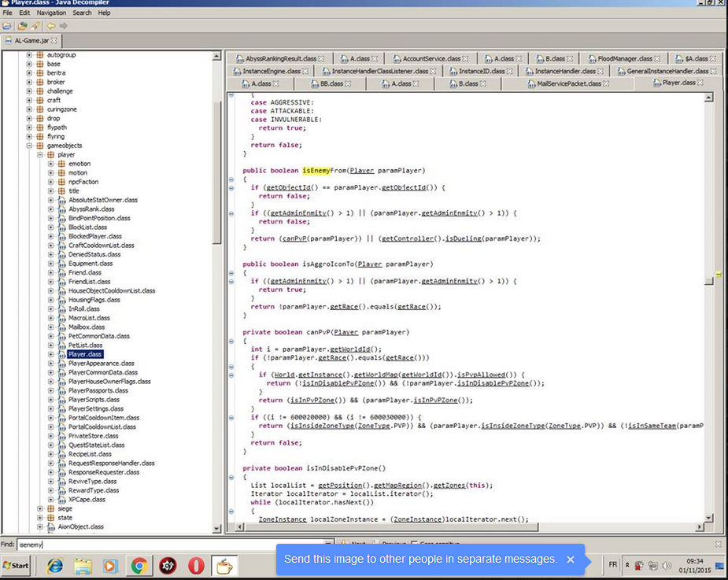Open the Navigation menu

[51, 13]
